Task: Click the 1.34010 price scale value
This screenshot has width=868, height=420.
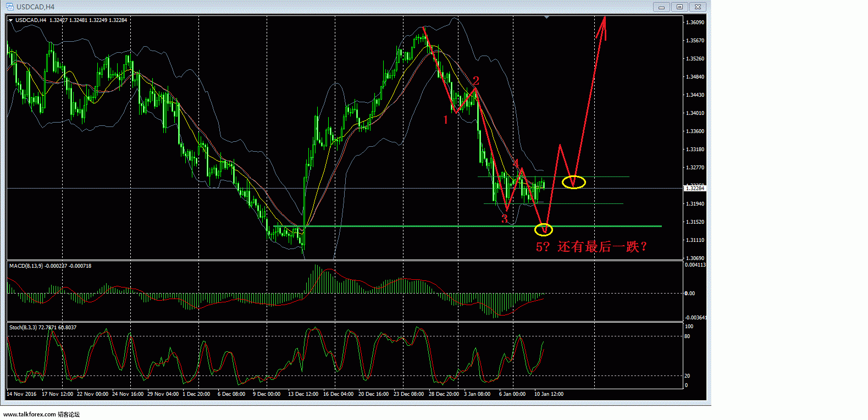Action: coord(695,113)
